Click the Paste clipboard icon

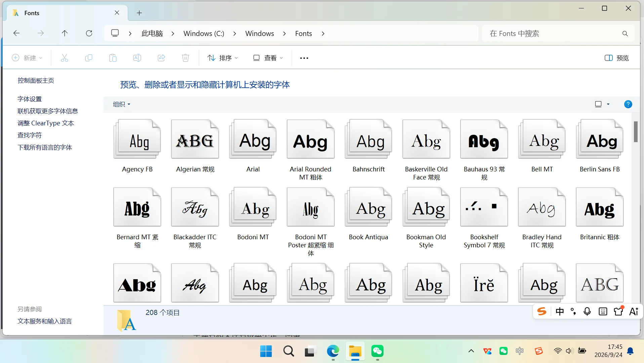tap(113, 58)
